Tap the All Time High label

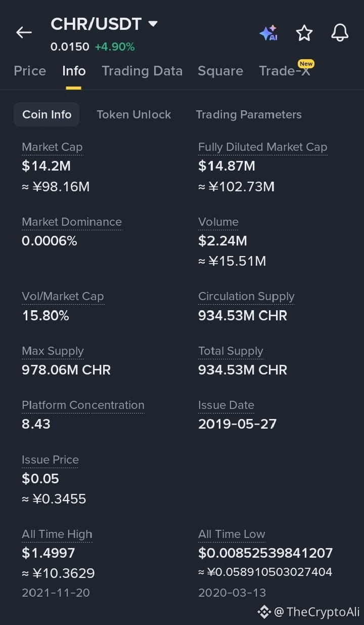coord(57,534)
